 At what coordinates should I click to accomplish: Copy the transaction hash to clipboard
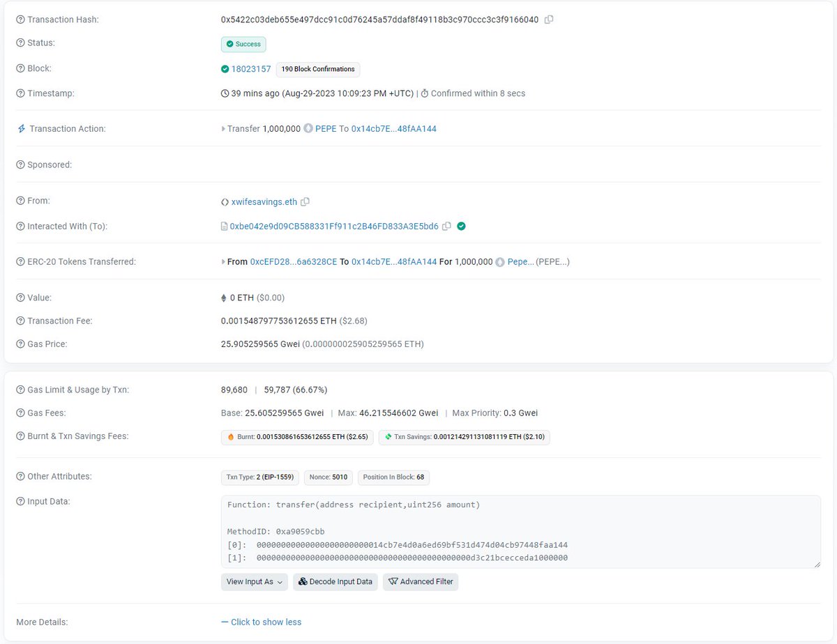pyautogui.click(x=549, y=20)
